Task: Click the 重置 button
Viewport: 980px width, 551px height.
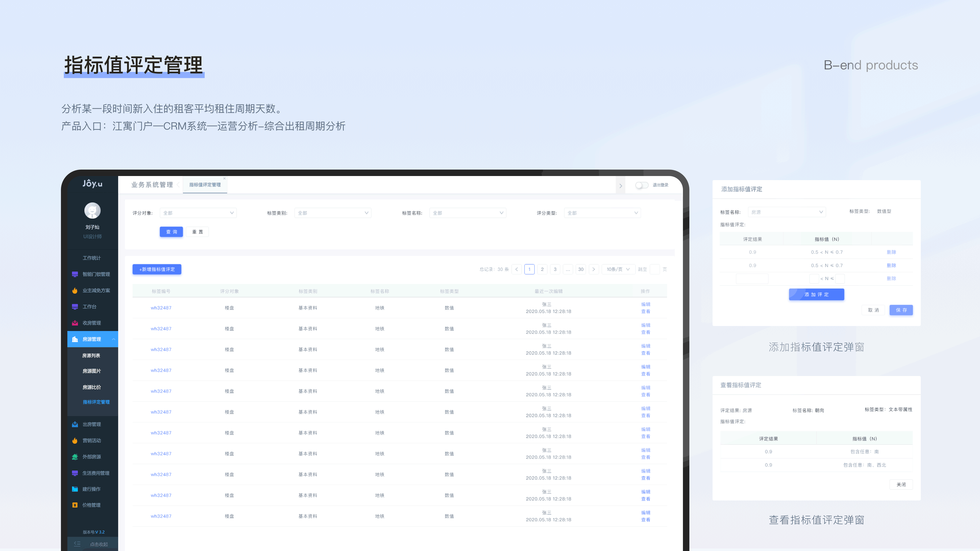Action: click(198, 232)
